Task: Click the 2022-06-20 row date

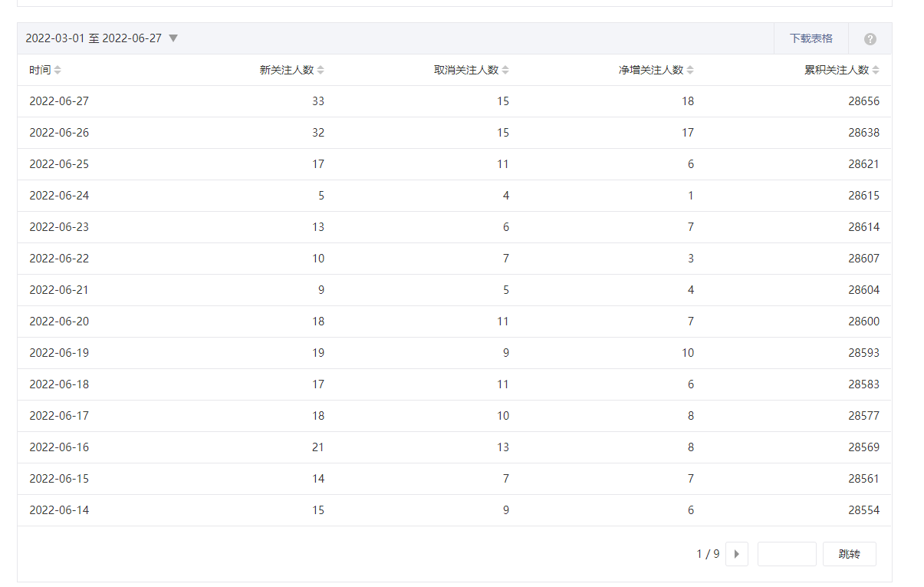Action: coord(59,322)
